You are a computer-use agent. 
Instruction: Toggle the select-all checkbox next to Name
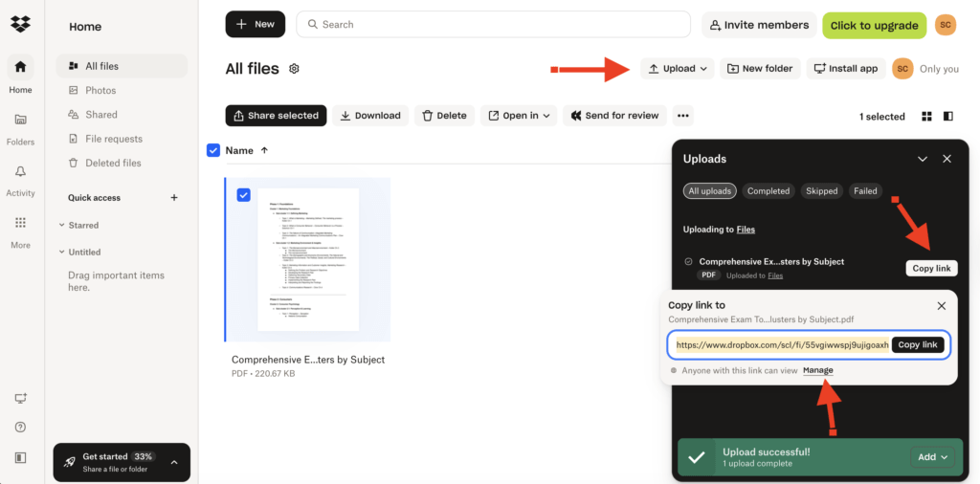[x=213, y=150]
